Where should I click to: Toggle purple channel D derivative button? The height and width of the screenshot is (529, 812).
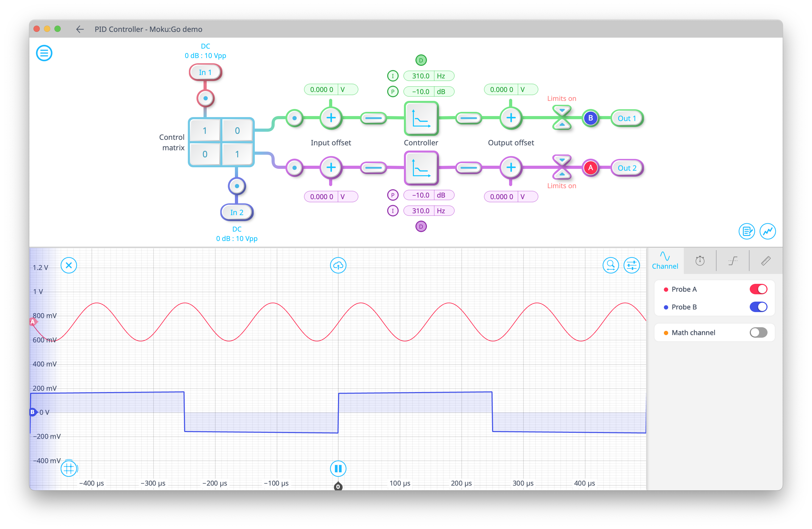pyautogui.click(x=421, y=227)
